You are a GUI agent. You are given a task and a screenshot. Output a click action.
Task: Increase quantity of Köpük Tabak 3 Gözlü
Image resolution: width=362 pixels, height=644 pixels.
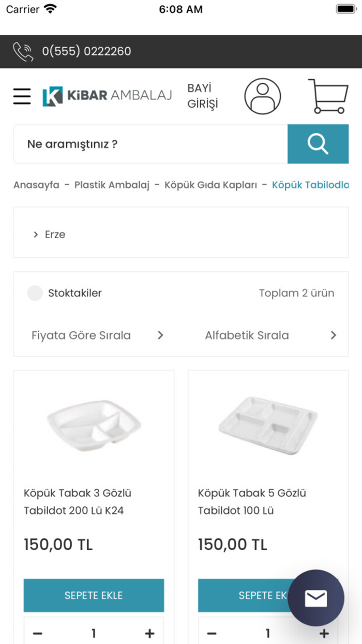[149, 633]
